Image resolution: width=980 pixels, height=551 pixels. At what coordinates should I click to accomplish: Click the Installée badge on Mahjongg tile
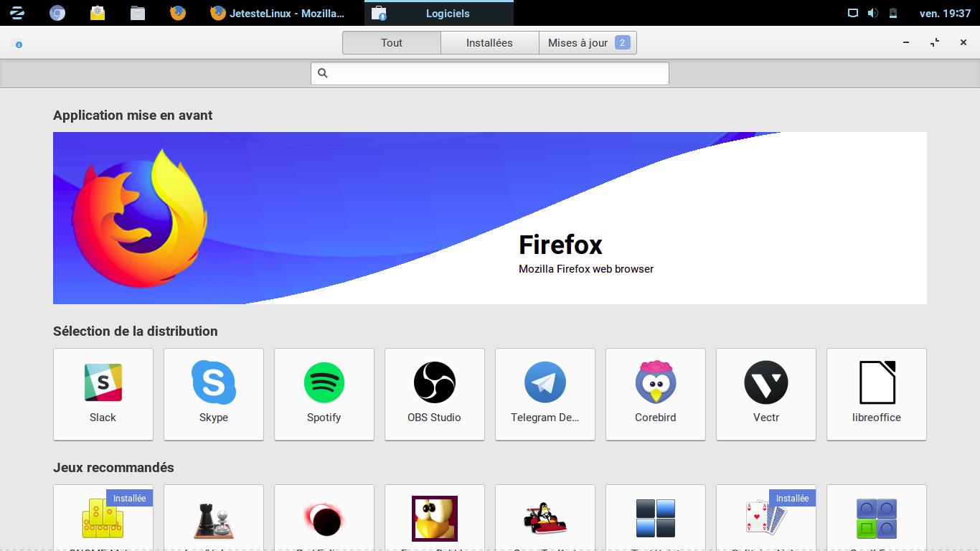point(129,498)
